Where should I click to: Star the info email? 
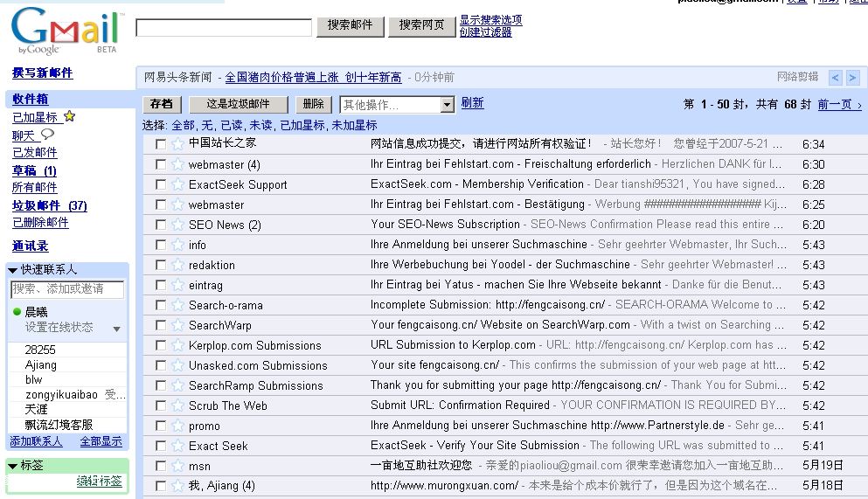177,245
